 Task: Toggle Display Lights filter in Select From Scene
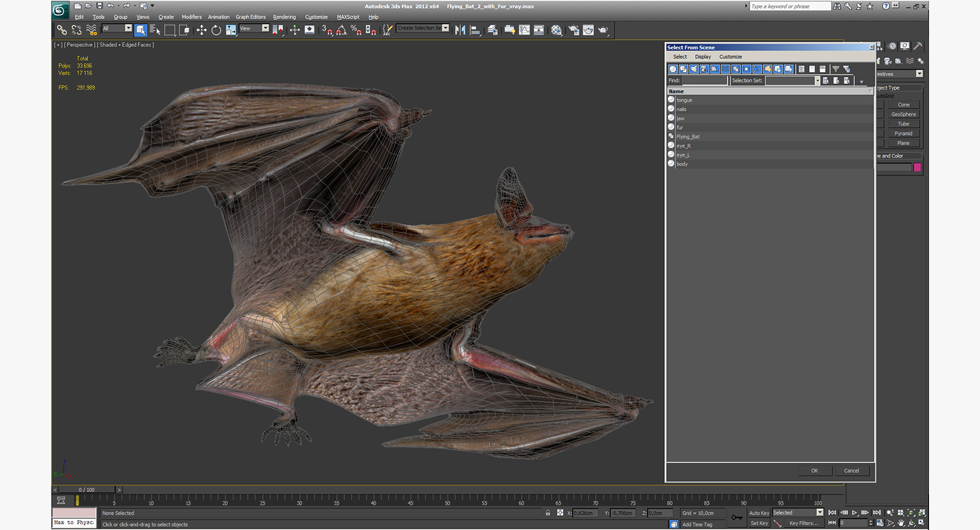694,69
